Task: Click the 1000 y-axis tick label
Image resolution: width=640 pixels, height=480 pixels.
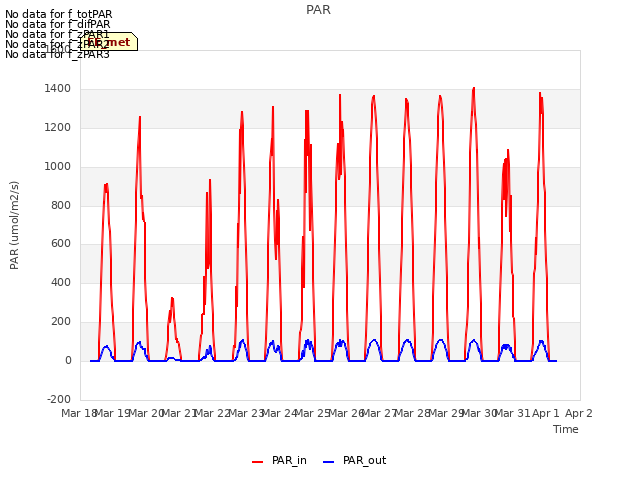Action: coord(58,167)
